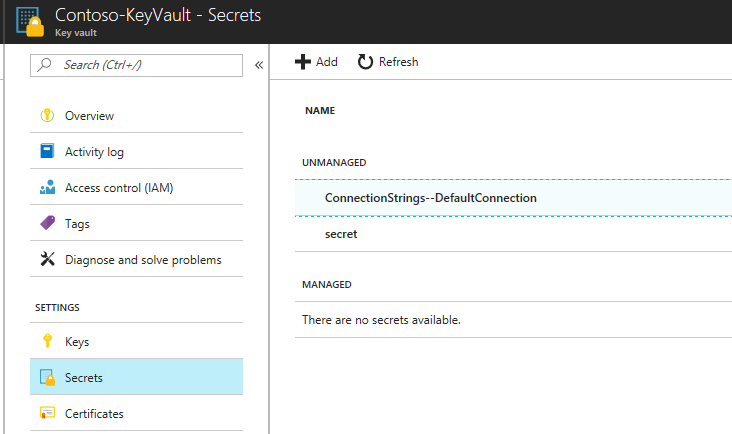
Task: Open the Certificates settings page
Action: pyautogui.click(x=94, y=413)
